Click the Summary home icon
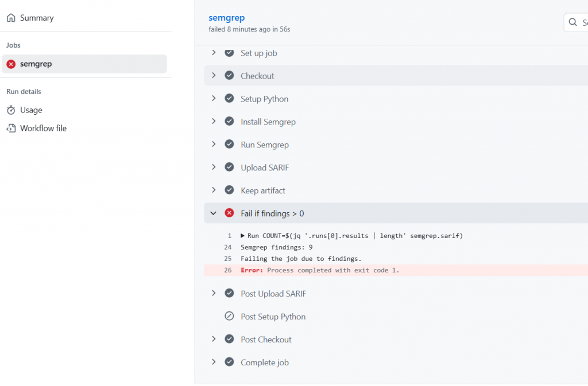This screenshot has height=386, width=588. [11, 18]
